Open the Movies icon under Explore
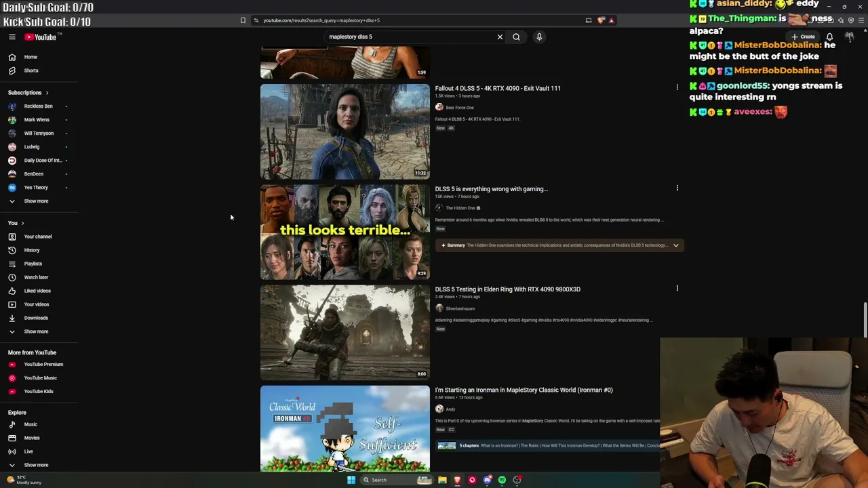Screen dimensions: 868x488 click(12, 438)
